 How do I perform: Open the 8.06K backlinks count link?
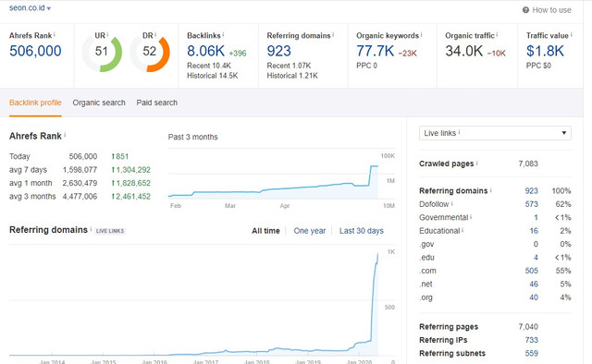coord(205,51)
